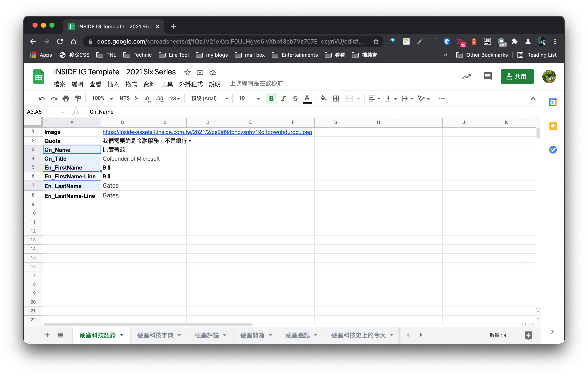Viewport: 588px width, 375px height.
Task: Open 硬塞科技語錄 tab dropdown arrow
Action: (x=122, y=335)
